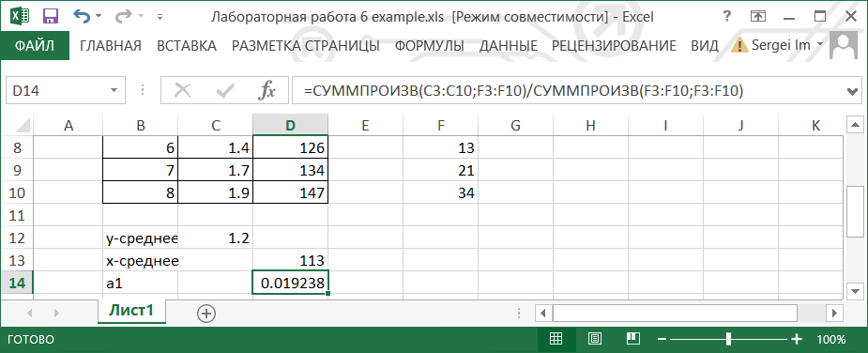Save the workbook with the floppy icon
This screenshot has width=868, height=353.
[x=51, y=16]
